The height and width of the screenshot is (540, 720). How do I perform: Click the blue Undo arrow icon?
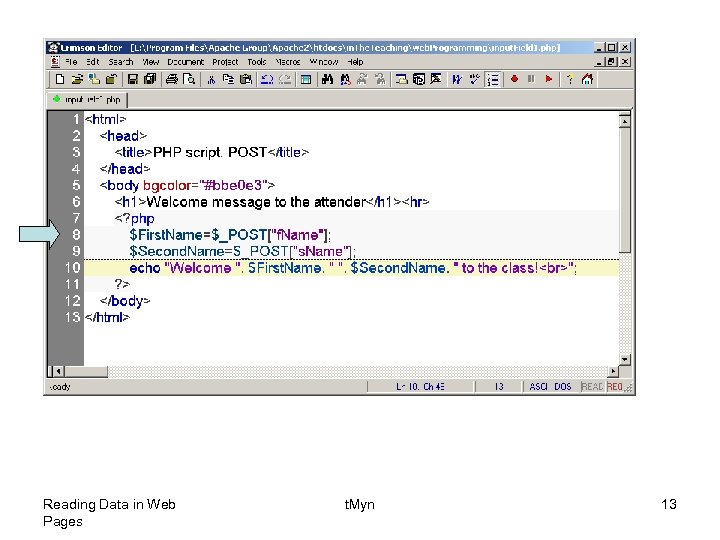267,79
